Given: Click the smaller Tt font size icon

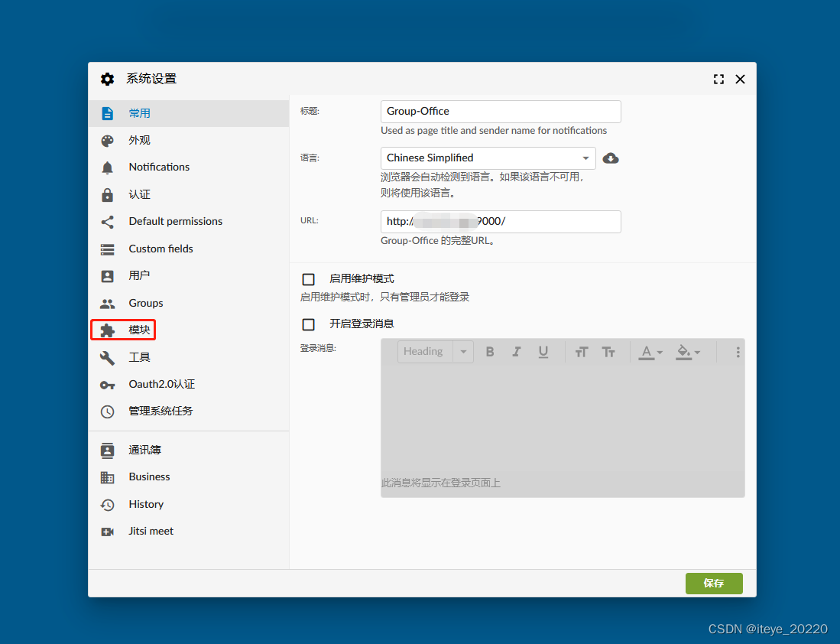Looking at the screenshot, I should (x=608, y=352).
